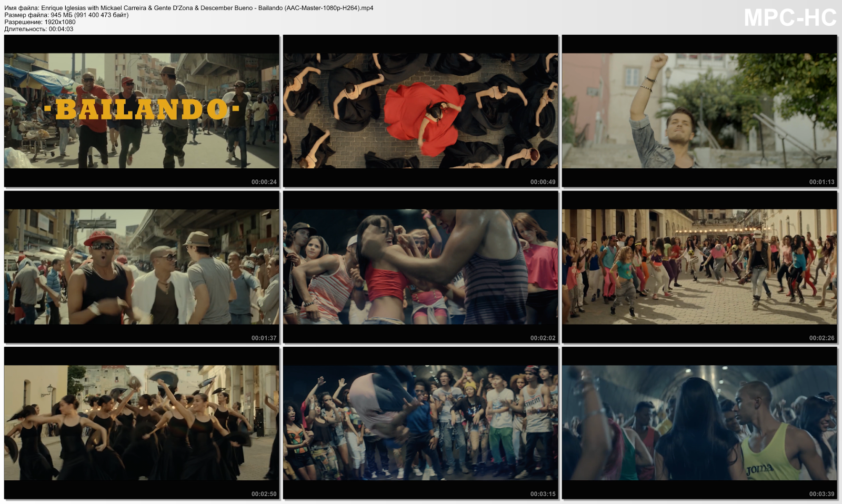Click the timestamp label 00:01:13
Viewport: 842px width, 504px height.
(821, 182)
